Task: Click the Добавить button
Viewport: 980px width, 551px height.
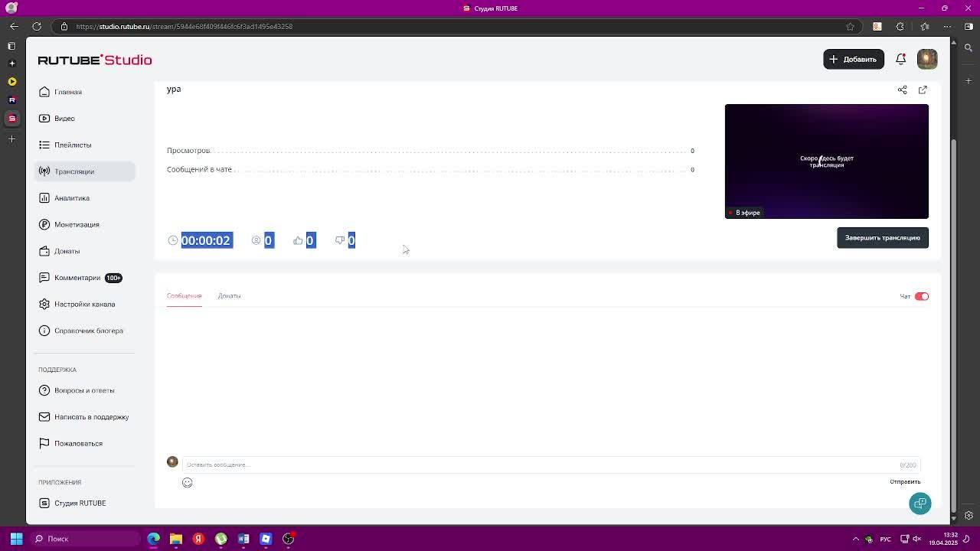Action: coord(853,59)
